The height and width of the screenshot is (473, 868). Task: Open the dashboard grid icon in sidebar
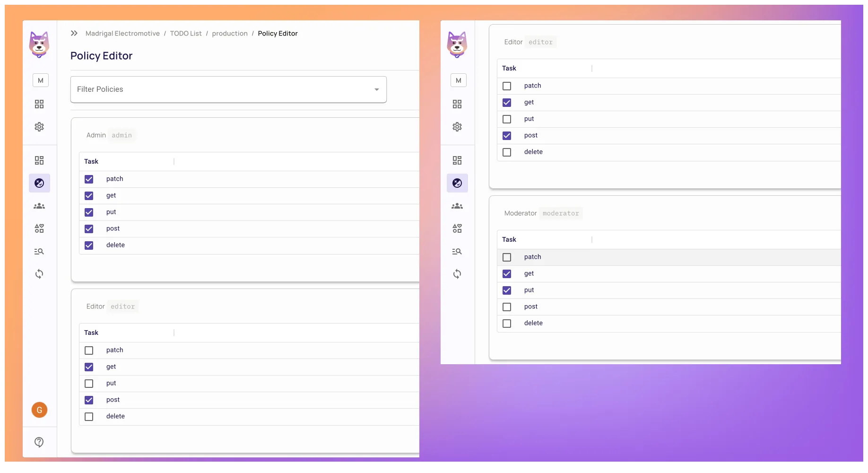(39, 104)
